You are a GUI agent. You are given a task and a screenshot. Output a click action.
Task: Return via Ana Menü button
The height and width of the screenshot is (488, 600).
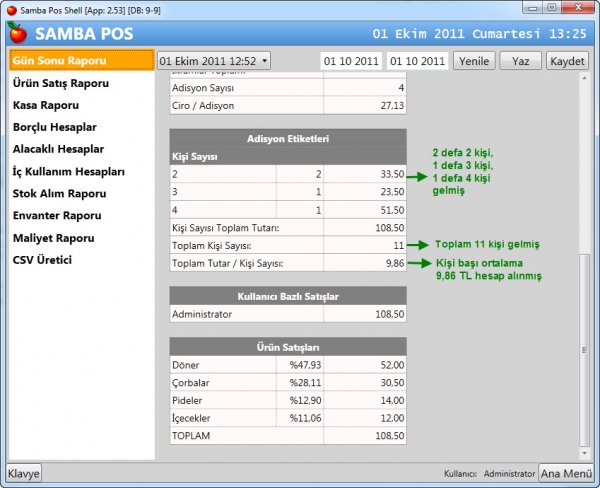tap(566, 473)
